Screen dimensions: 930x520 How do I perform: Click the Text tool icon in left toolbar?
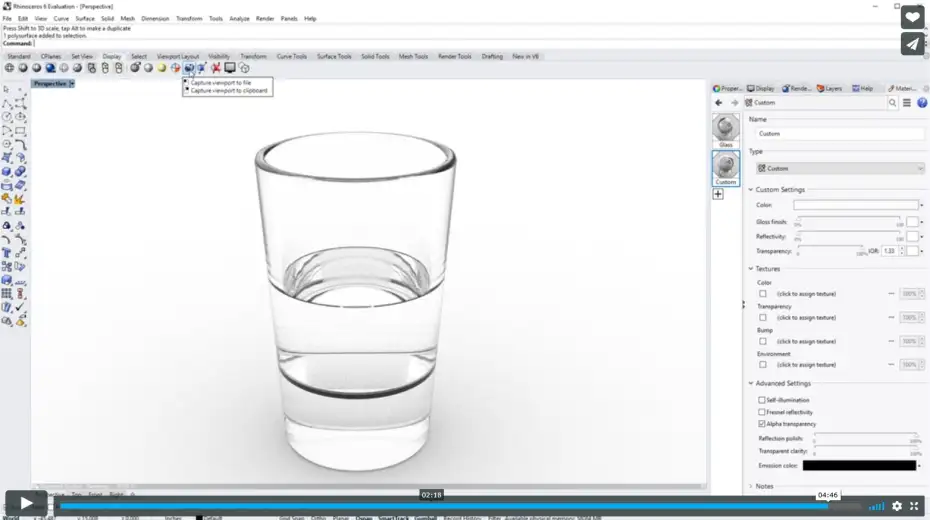[7, 253]
